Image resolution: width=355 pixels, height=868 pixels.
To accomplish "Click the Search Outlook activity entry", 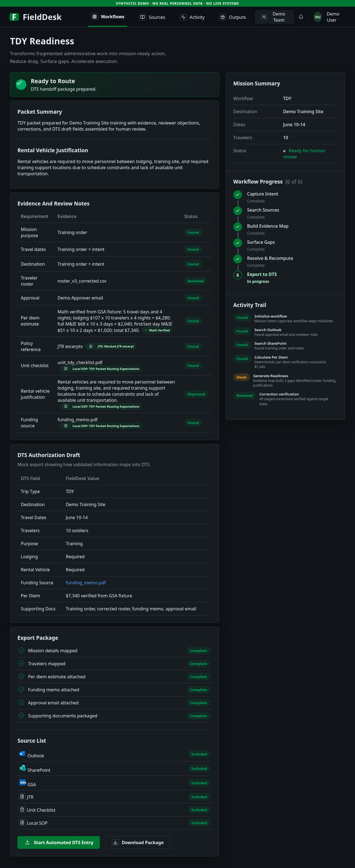I will point(285,332).
